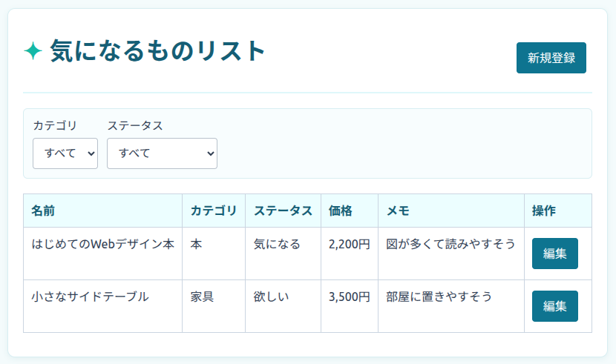Viewport: 616px width, 364px height.
Task: Click the ステータス filter label
Action: (135, 125)
